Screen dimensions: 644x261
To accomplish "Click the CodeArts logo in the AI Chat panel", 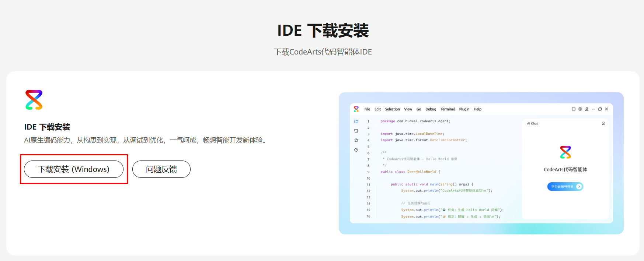I will click(565, 152).
